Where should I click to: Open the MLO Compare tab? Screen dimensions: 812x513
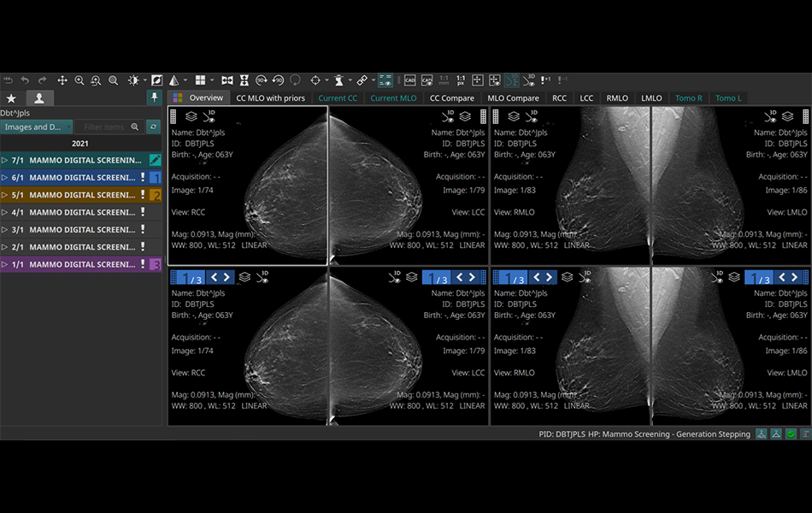click(513, 98)
